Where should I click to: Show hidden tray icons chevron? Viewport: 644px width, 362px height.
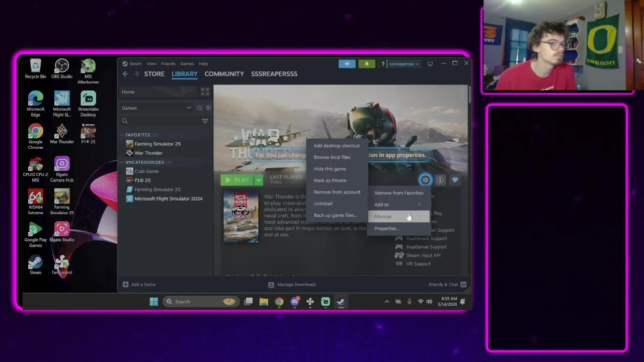[x=386, y=302]
